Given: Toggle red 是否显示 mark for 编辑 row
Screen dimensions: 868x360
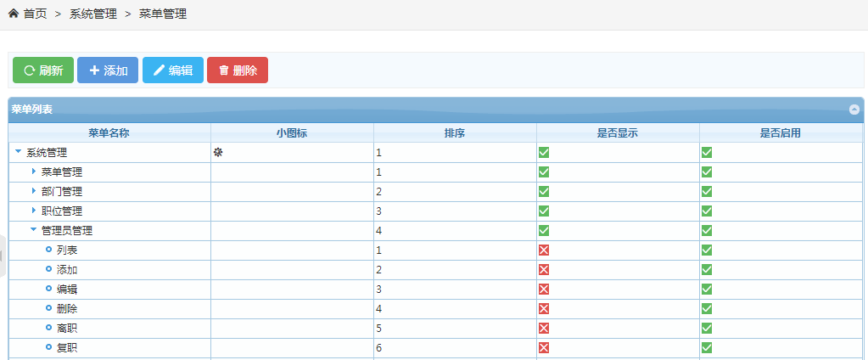Looking at the screenshot, I should tap(544, 290).
